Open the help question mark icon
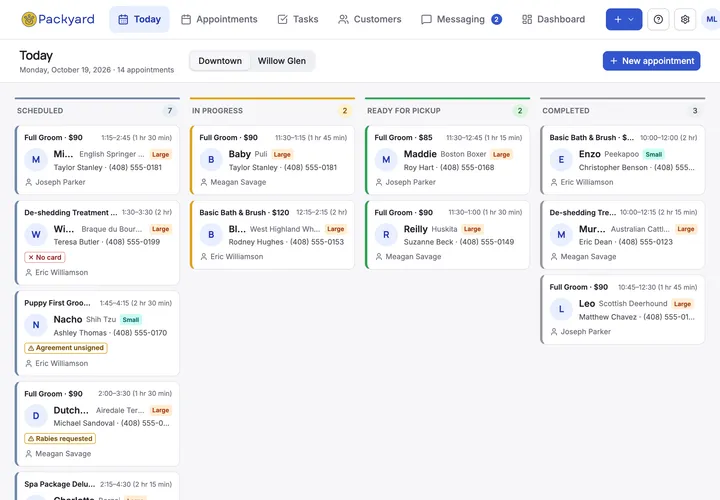This screenshot has height=500, width=720. pyautogui.click(x=658, y=19)
